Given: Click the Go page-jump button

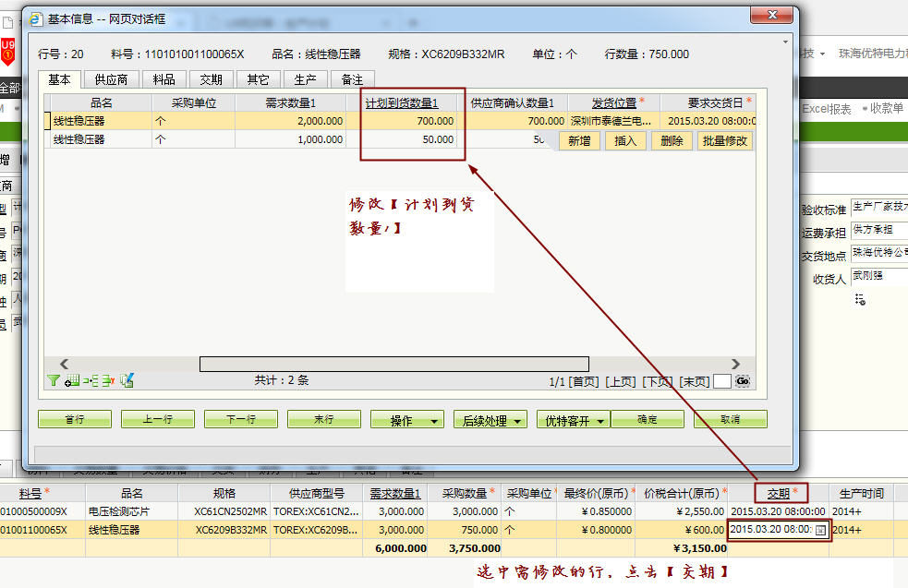Looking at the screenshot, I should (743, 381).
